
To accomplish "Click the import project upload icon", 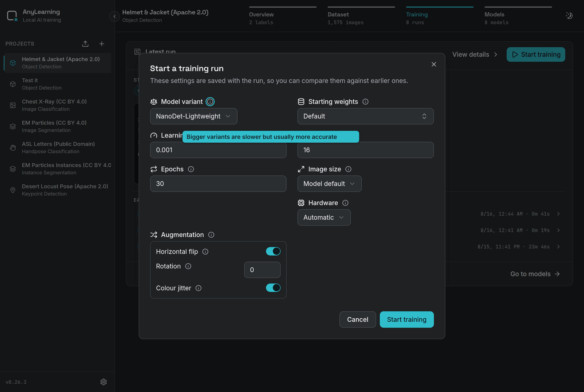I will click(x=85, y=44).
